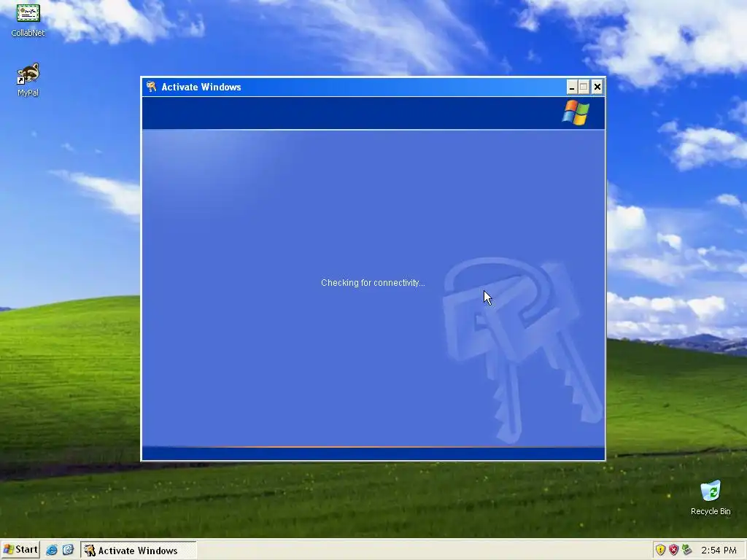Open the CollabNet desktop icon
This screenshot has width=747, height=560.
[x=28, y=19]
